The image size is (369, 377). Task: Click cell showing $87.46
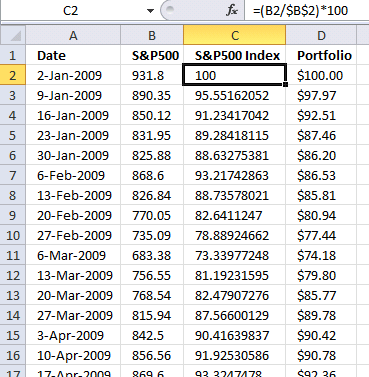coord(321,135)
